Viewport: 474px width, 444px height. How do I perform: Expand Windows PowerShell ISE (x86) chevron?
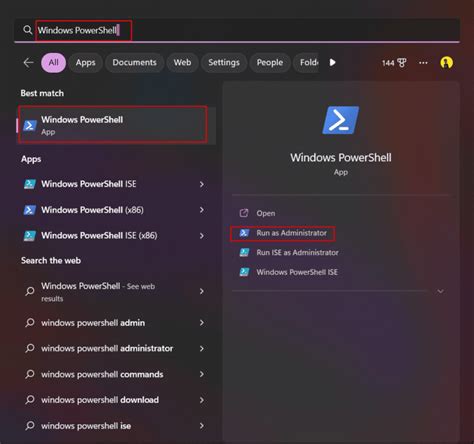[202, 236]
